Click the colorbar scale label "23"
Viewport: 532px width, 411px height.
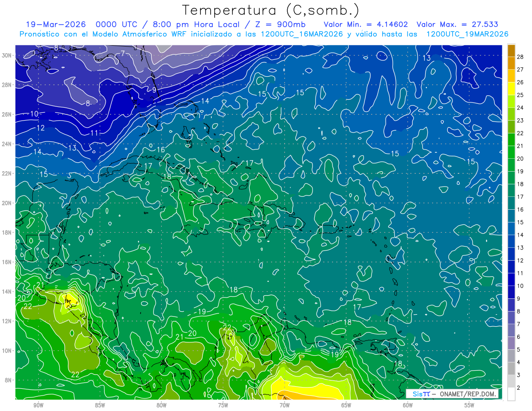coord(520,121)
